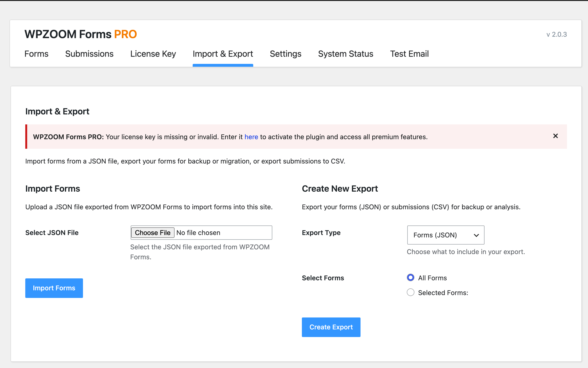
Task: Open the Forms tab
Action: click(x=36, y=54)
